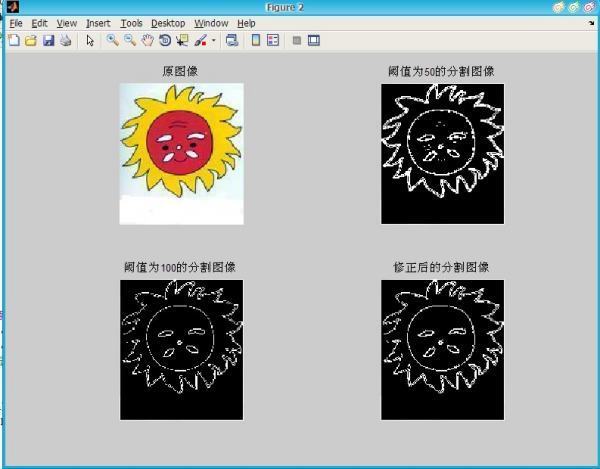600x469 pixels.
Task: Open a file with the folder icon
Action: tap(31, 40)
